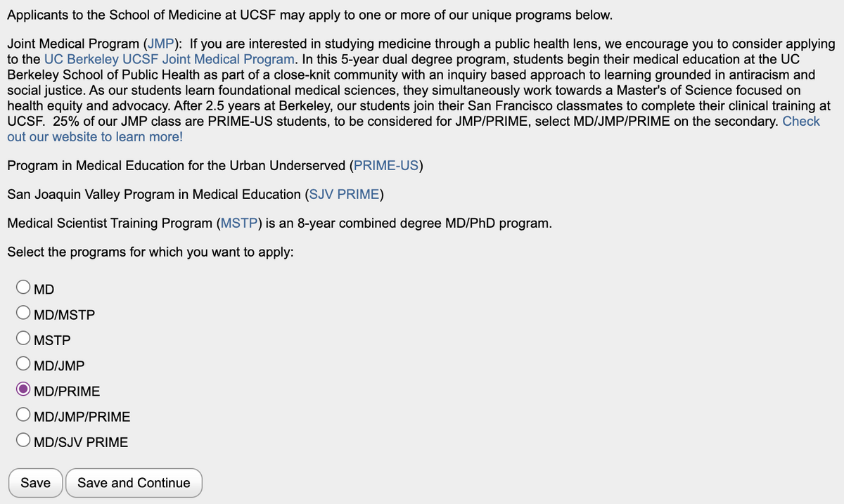Click the selected MD/PRIME radio button

coord(24,390)
